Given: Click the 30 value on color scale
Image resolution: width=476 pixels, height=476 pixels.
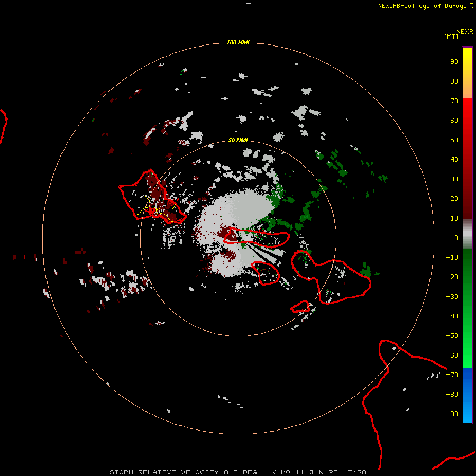Looking at the screenshot, I should [454, 179].
